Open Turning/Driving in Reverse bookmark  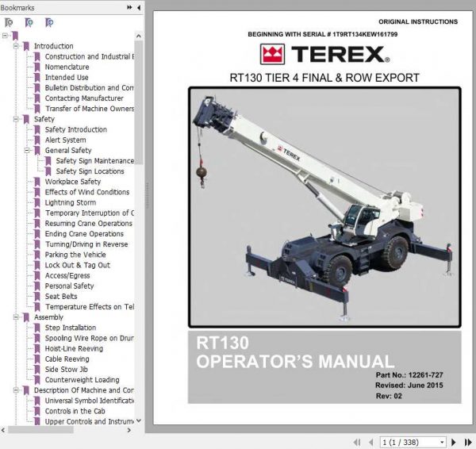coord(86,244)
